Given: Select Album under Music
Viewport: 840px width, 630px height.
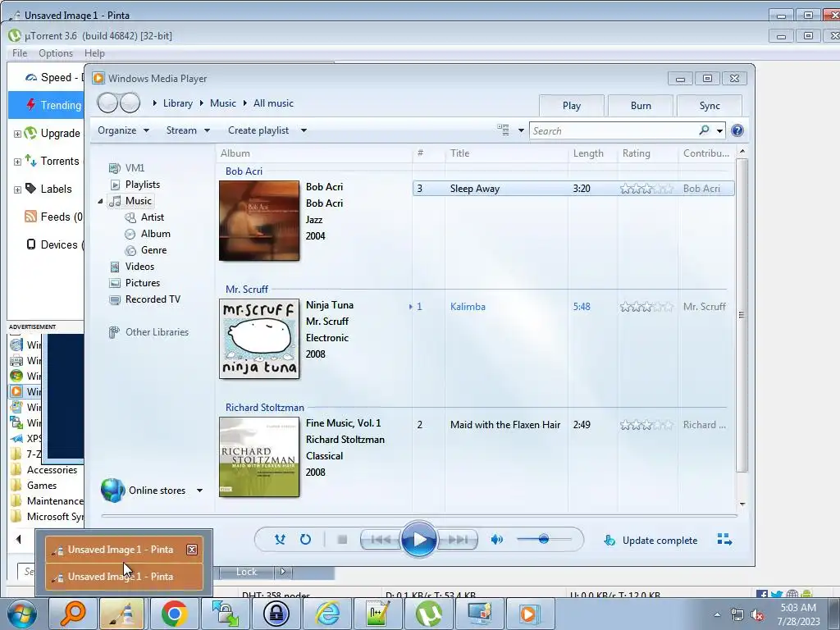Looking at the screenshot, I should [x=155, y=234].
